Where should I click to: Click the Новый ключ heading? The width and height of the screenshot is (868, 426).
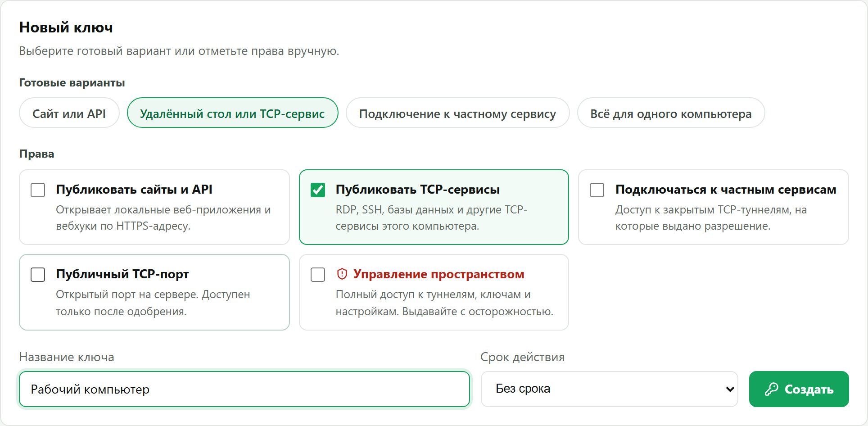(66, 27)
